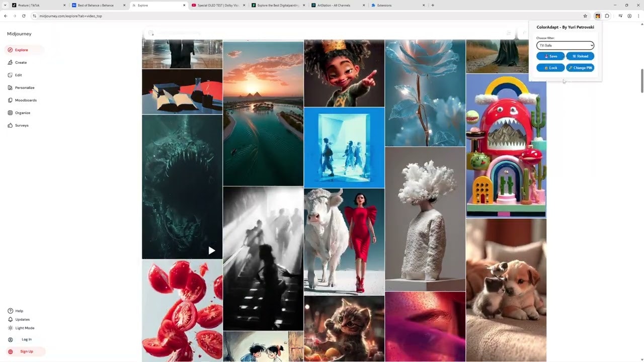Open the Create section in Midjourney

tap(11, 62)
